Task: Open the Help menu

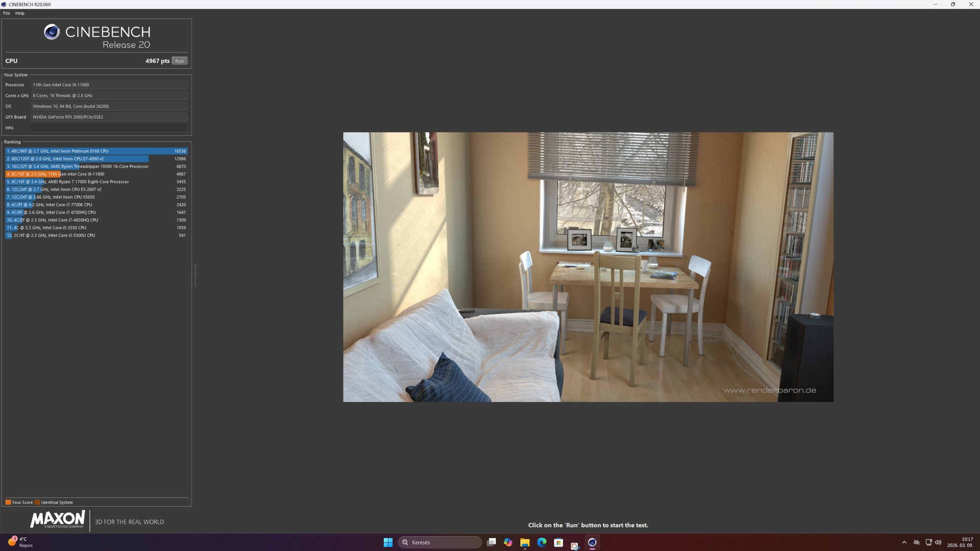Action: click(x=20, y=13)
